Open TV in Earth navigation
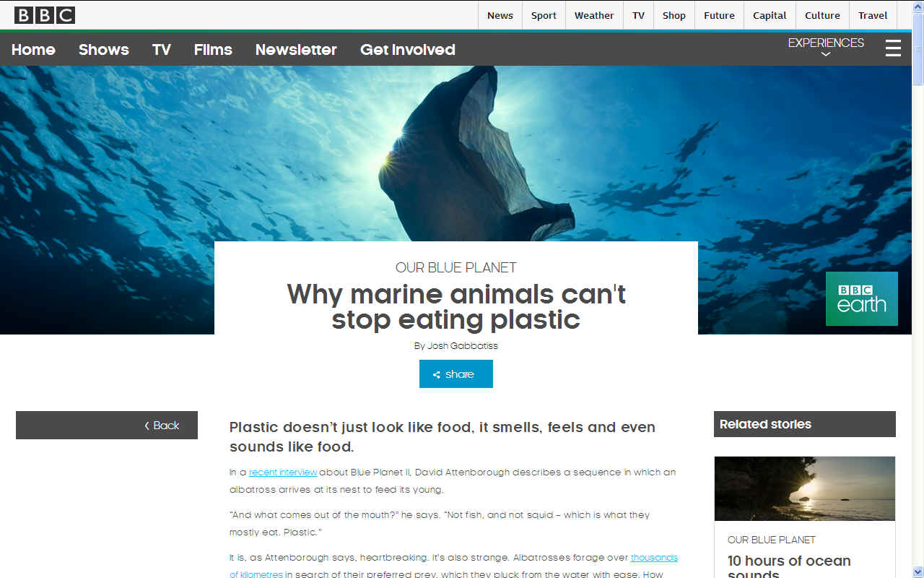The width and height of the screenshot is (924, 578). point(161,49)
